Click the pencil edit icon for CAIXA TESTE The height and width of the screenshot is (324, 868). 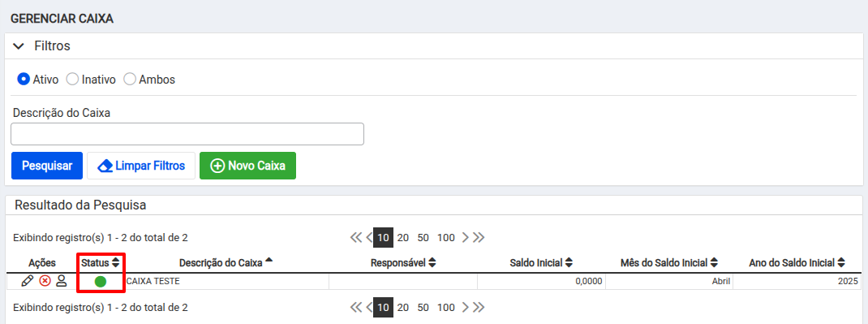[27, 281]
